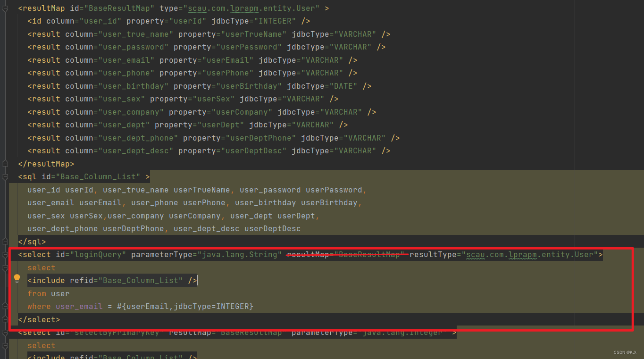This screenshot has width=644, height=359.
Task: Click include refid="Base_Column_List" inside loginQuery
Action: 112,281
